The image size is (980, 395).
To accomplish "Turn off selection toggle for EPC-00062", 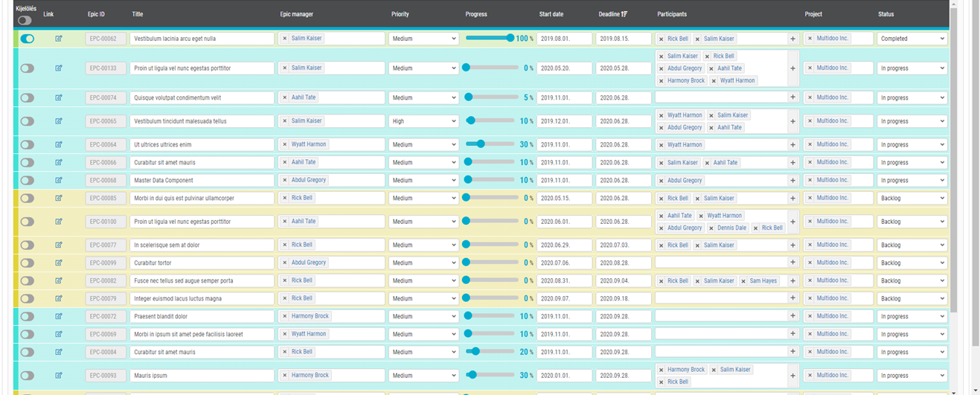I will point(28,39).
